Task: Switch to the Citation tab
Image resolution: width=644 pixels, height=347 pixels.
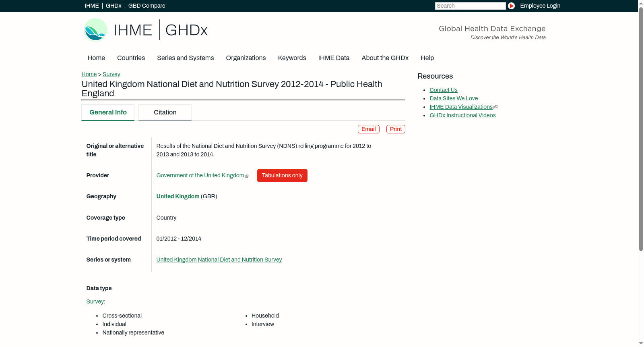Action: (x=165, y=112)
